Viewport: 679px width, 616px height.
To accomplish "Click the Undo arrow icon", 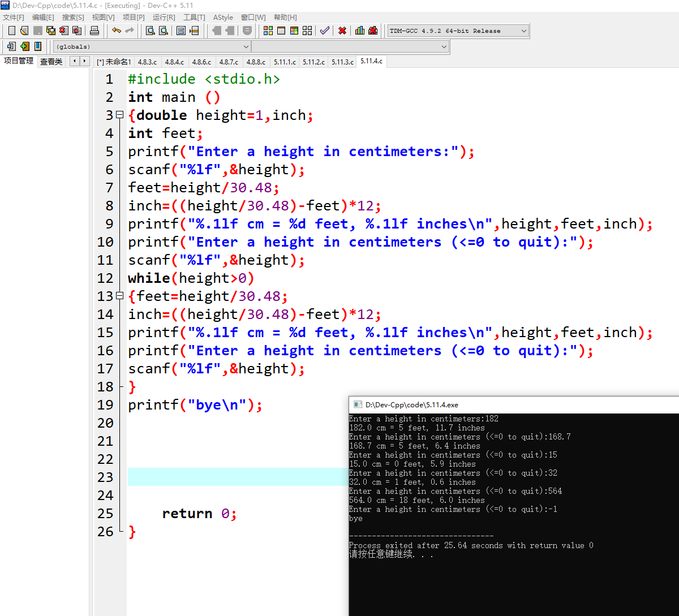I will (x=116, y=31).
